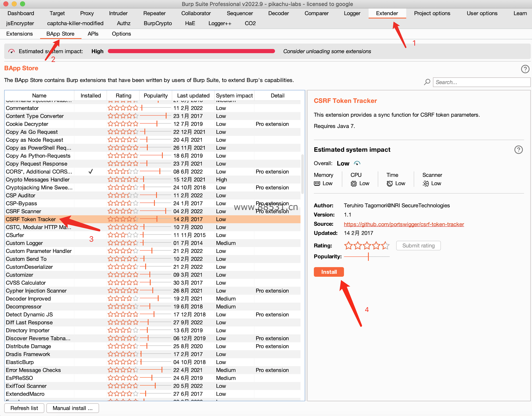Click the Refresh list button

point(24,408)
